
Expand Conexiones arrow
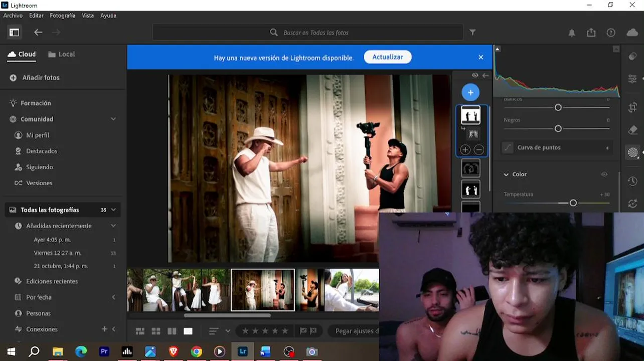114,329
